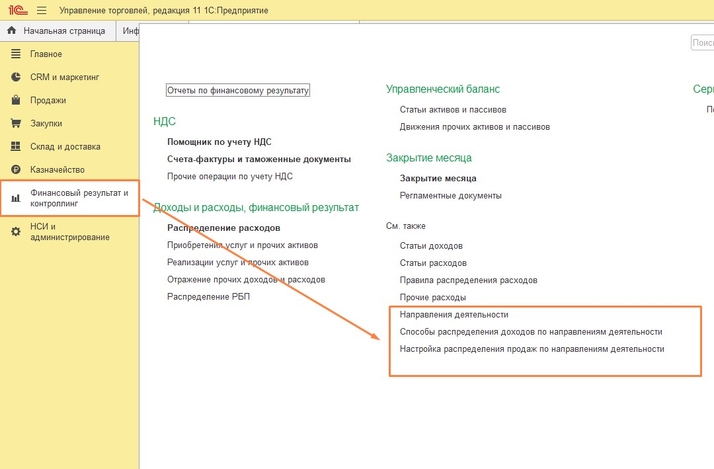Open Отчеты по финансовому результату
Image resolution: width=714 pixels, height=469 pixels.
pyautogui.click(x=238, y=90)
